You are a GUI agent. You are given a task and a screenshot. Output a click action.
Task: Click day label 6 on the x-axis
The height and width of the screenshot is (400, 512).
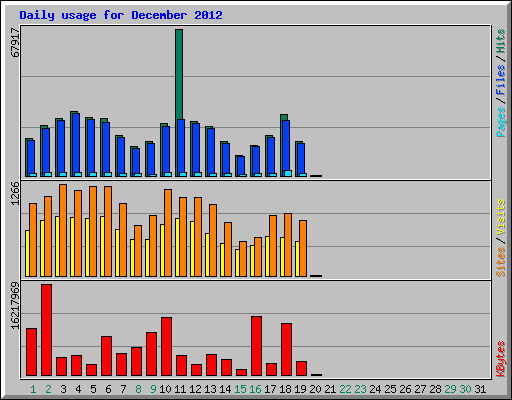(x=108, y=389)
